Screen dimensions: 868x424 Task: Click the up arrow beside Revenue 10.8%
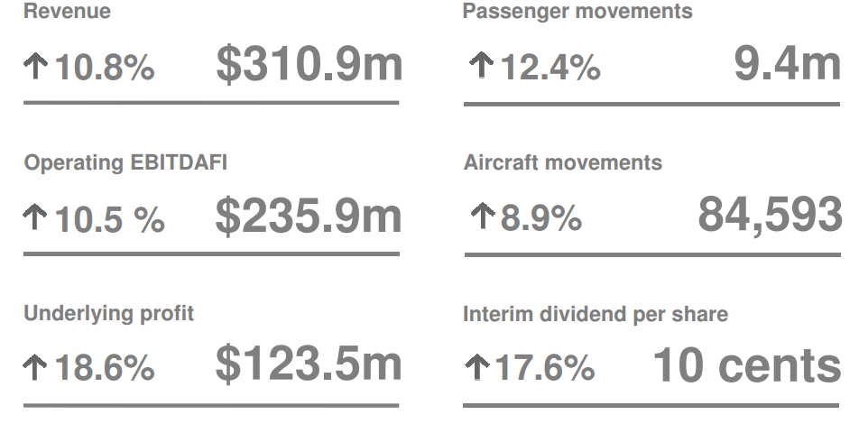coord(36,66)
